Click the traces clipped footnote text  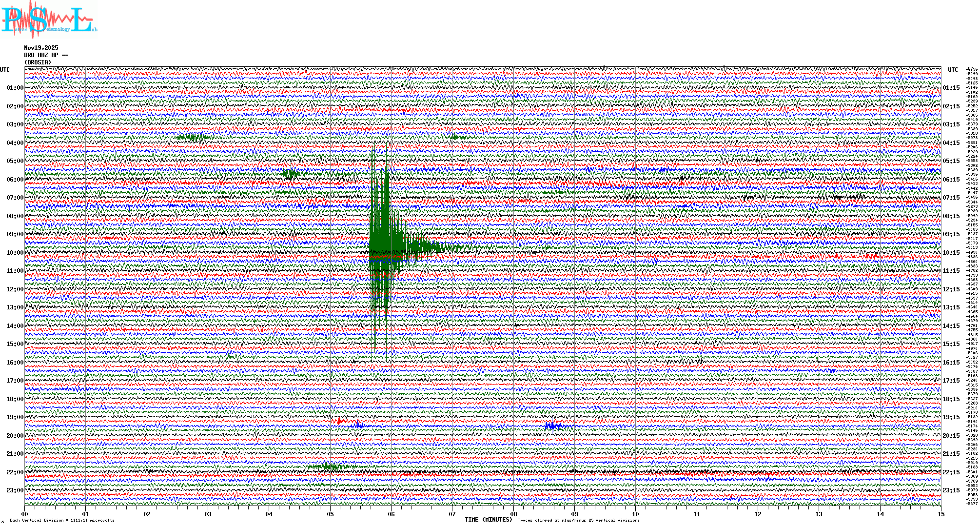pos(578,520)
